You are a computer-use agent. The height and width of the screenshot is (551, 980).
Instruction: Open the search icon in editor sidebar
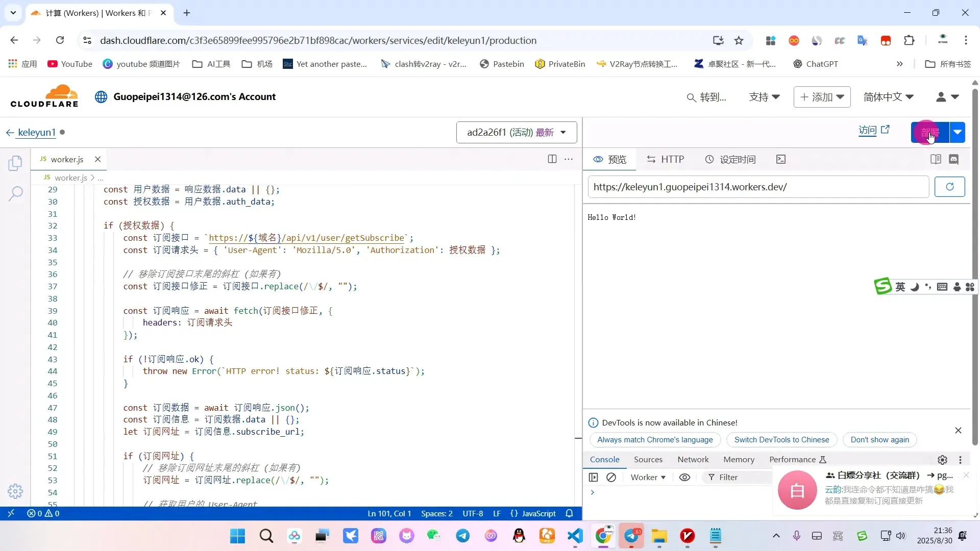[x=15, y=193]
